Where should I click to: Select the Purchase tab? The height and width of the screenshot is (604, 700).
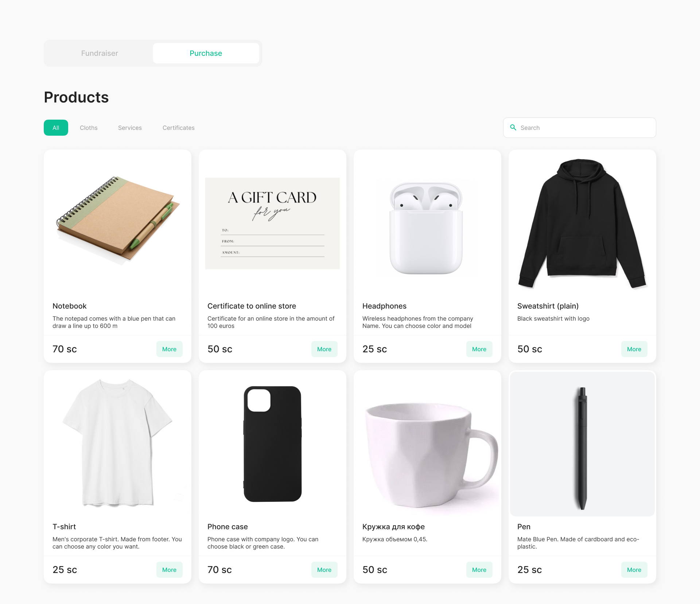click(x=206, y=53)
